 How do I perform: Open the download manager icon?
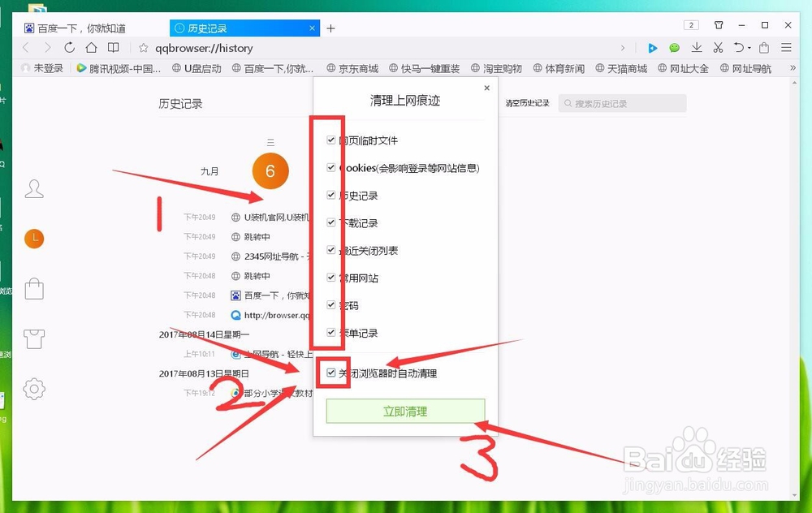[697, 48]
